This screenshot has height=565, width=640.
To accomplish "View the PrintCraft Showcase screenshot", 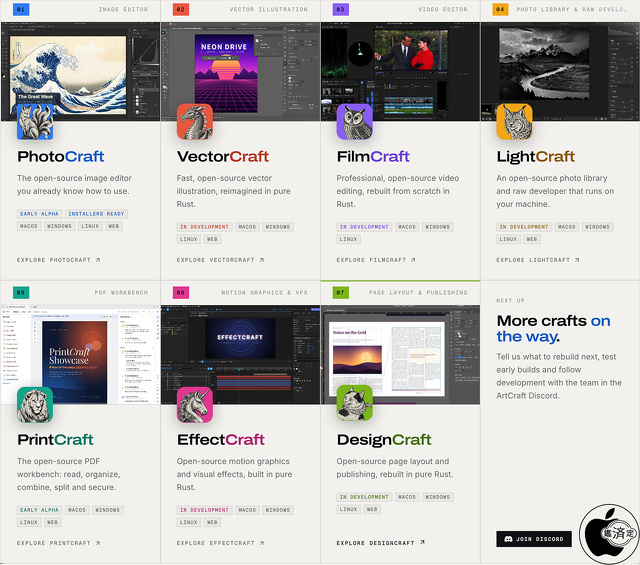I will click(80, 355).
